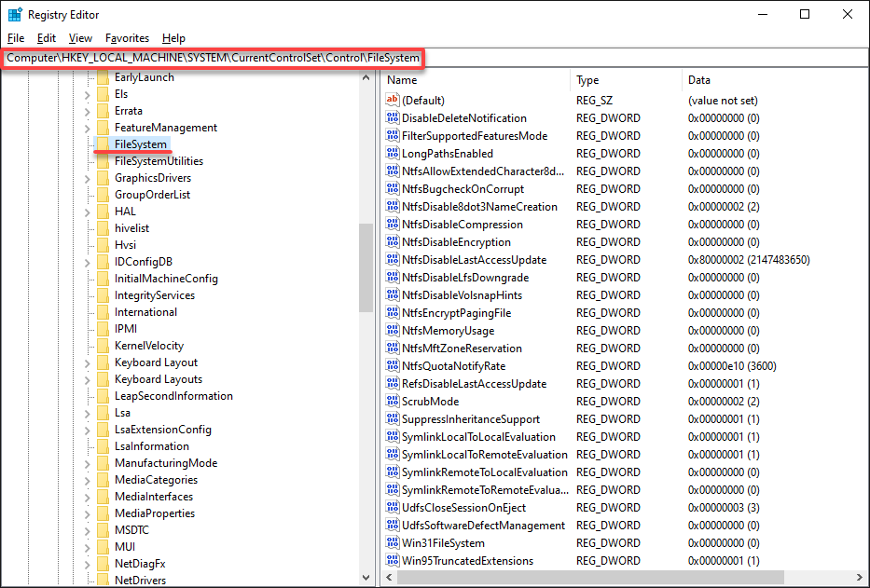The image size is (870, 588).
Task: Select the NtfsDisableLastAccessUpdate DWORD icon
Action: (393, 259)
